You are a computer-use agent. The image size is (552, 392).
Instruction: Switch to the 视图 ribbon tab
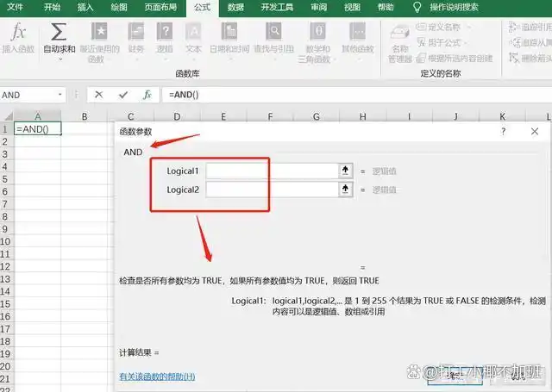[352, 7]
